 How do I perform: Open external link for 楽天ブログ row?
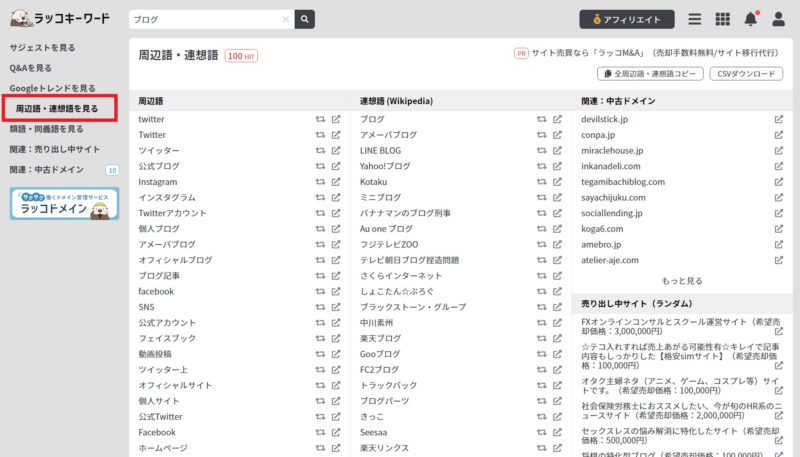pyautogui.click(x=557, y=339)
